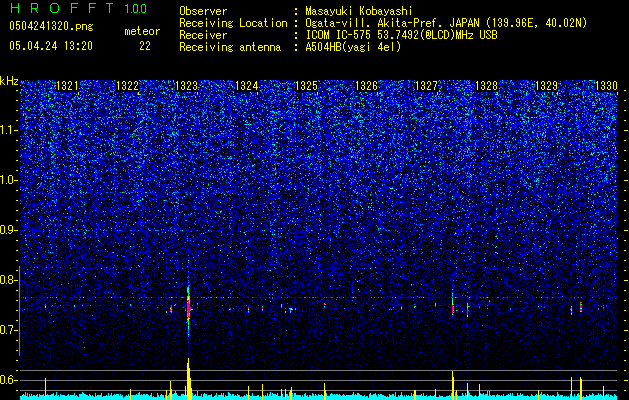Click the 0.9 kHz axis label
Screen dimensions: 629x400
point(9,230)
